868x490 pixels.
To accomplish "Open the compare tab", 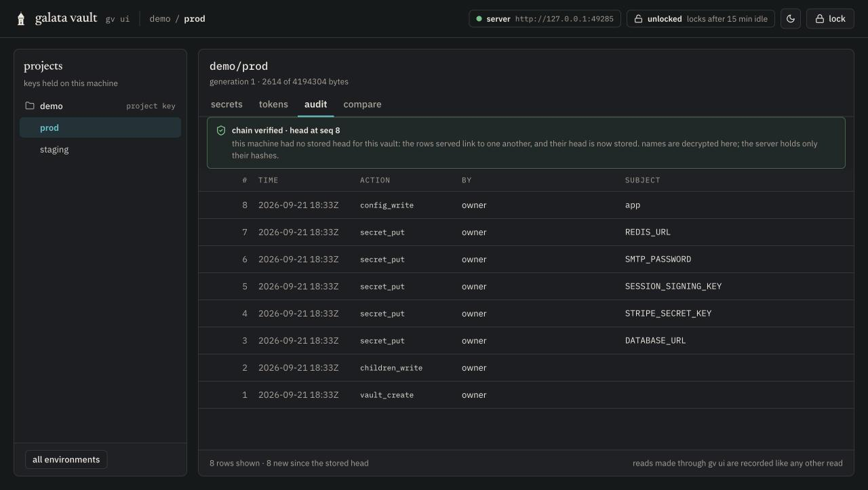I will click(x=362, y=104).
